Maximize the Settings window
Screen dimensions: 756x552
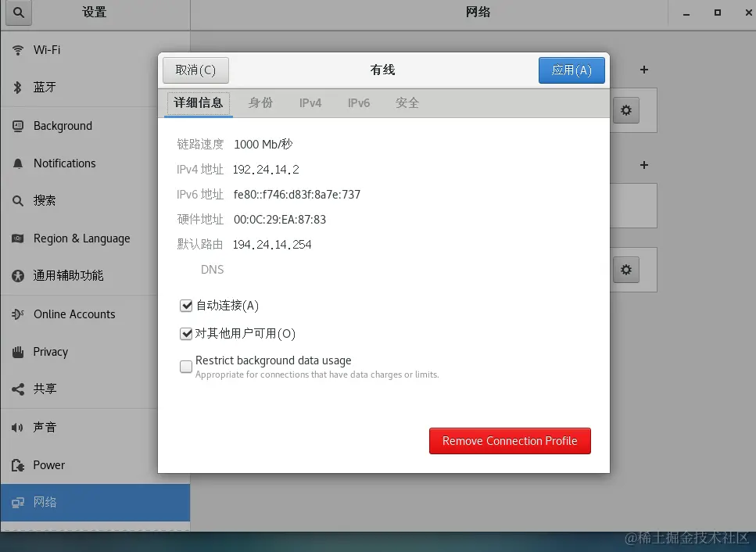[718, 13]
